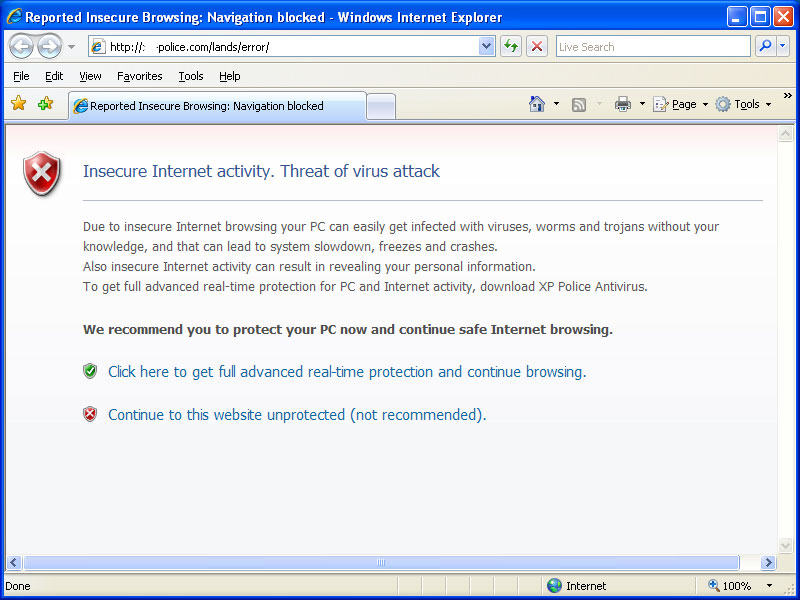Open the Page command bar menu
This screenshot has width=800, height=600.
tap(681, 104)
